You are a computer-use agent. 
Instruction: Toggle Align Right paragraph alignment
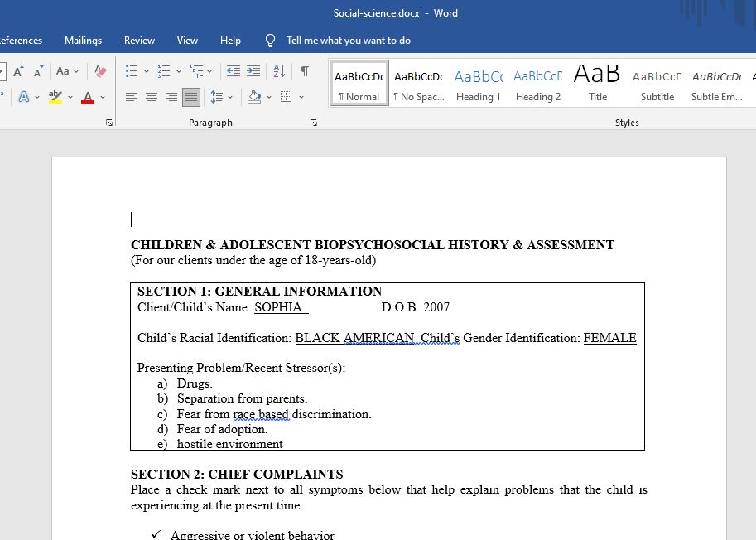click(x=171, y=97)
